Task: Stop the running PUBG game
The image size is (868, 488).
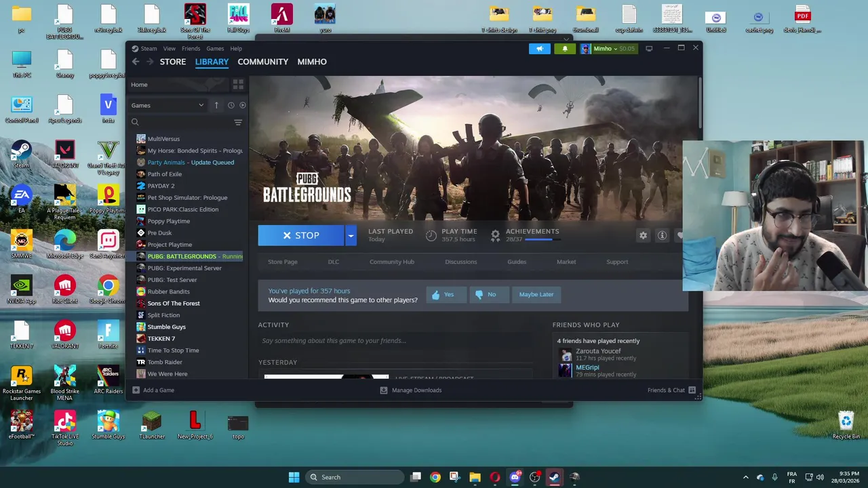Action: coord(301,235)
